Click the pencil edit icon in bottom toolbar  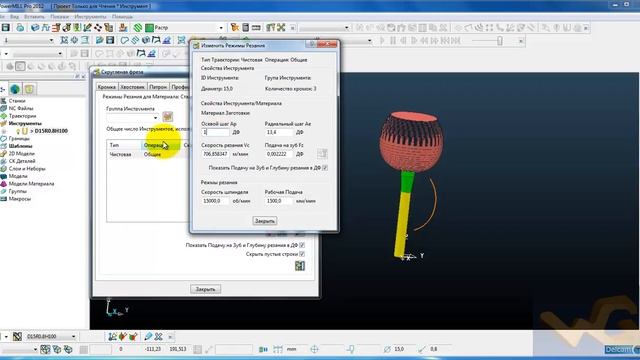(x=148, y=336)
